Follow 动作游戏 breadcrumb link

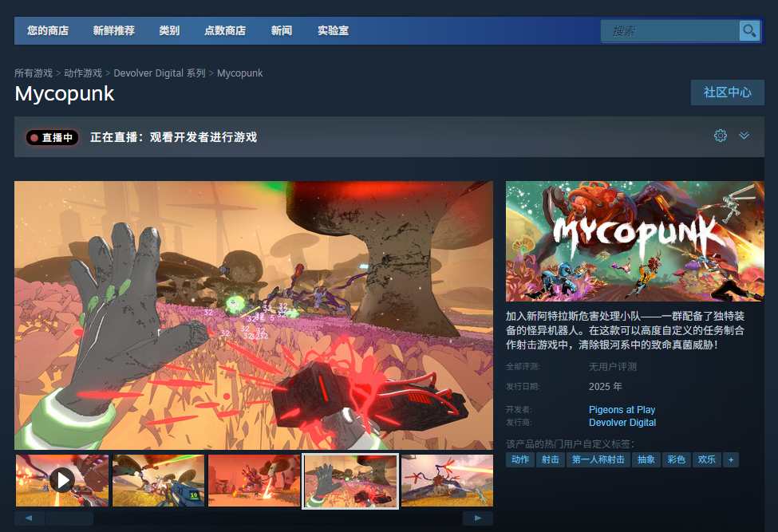pyautogui.click(x=83, y=73)
